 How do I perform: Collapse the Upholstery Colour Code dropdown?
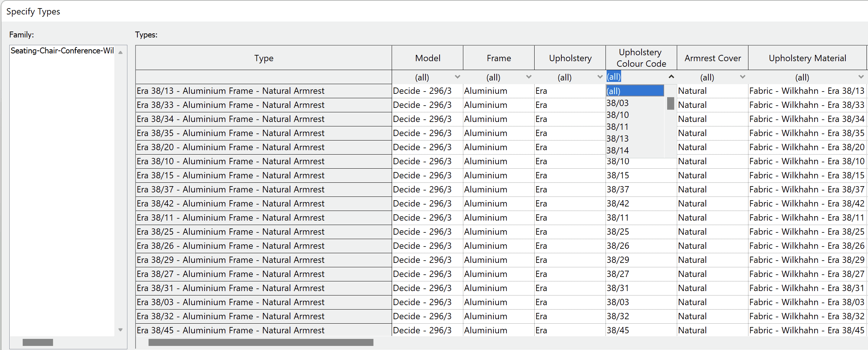(671, 77)
